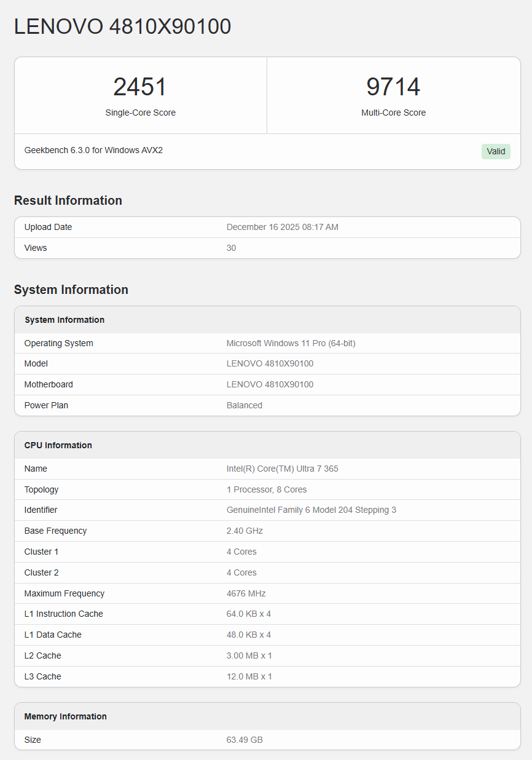
Task: Click the Maximum Frequency 4676 MHz entry
Action: pyautogui.click(x=246, y=593)
